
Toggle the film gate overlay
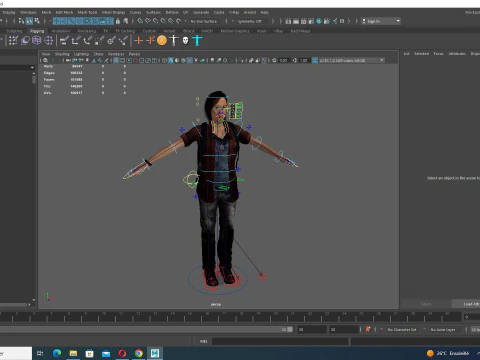[122, 60]
